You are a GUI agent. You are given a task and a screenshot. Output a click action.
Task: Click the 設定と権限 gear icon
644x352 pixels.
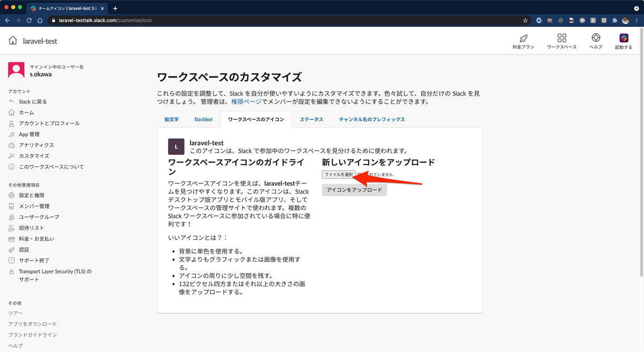tap(12, 195)
